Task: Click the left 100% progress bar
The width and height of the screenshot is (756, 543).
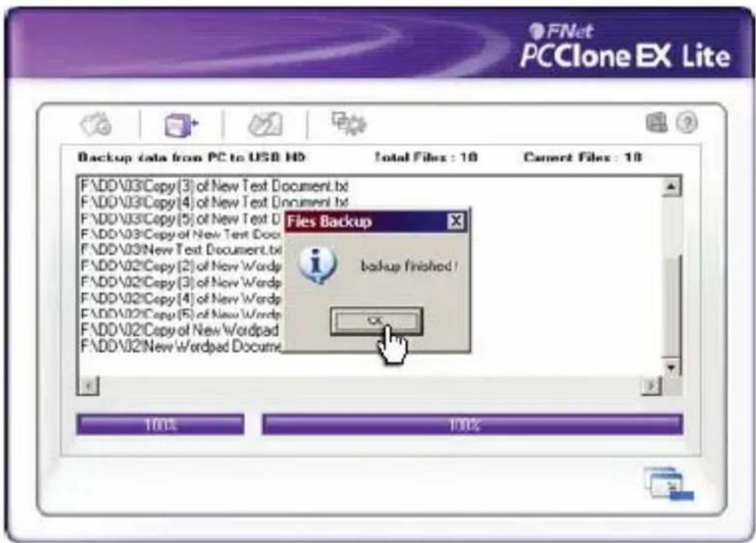Action: (160, 425)
